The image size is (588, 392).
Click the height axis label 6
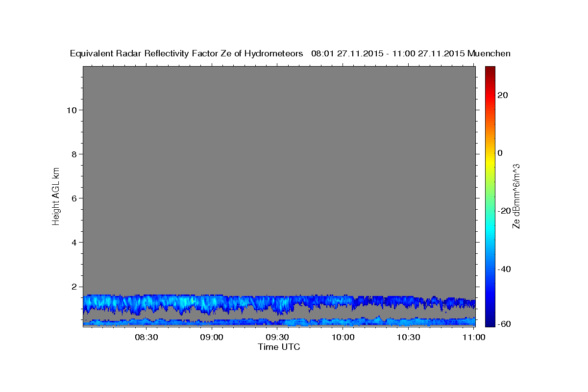pyautogui.click(x=73, y=198)
